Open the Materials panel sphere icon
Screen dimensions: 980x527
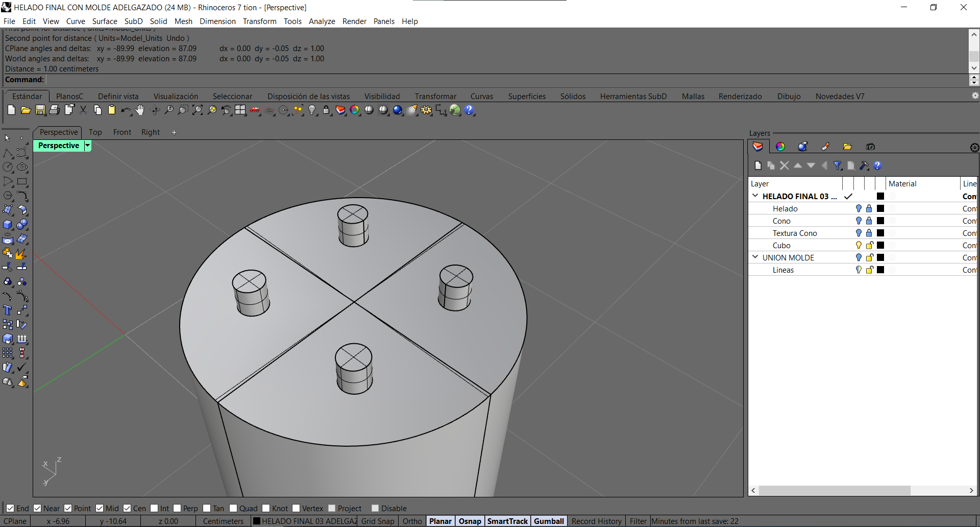(x=803, y=147)
